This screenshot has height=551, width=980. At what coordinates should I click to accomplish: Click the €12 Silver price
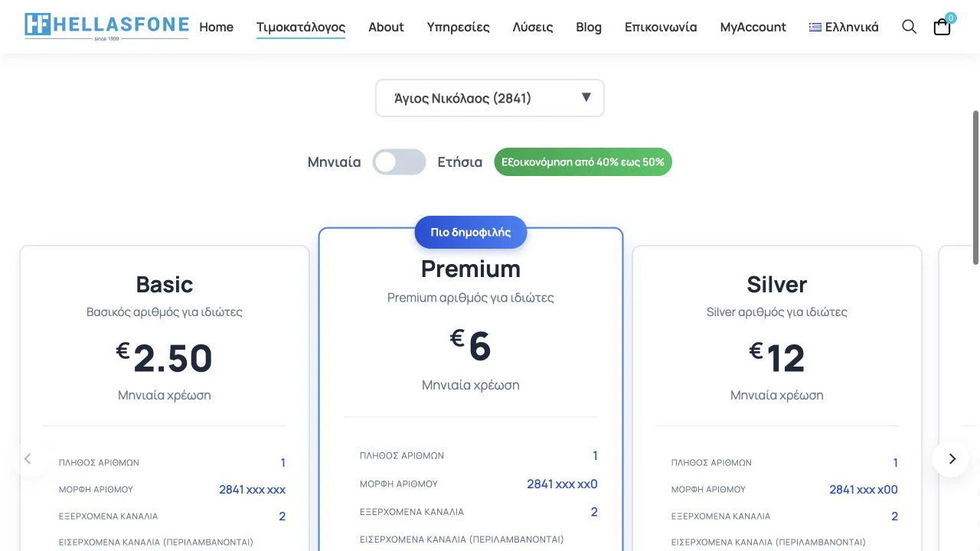[777, 358]
